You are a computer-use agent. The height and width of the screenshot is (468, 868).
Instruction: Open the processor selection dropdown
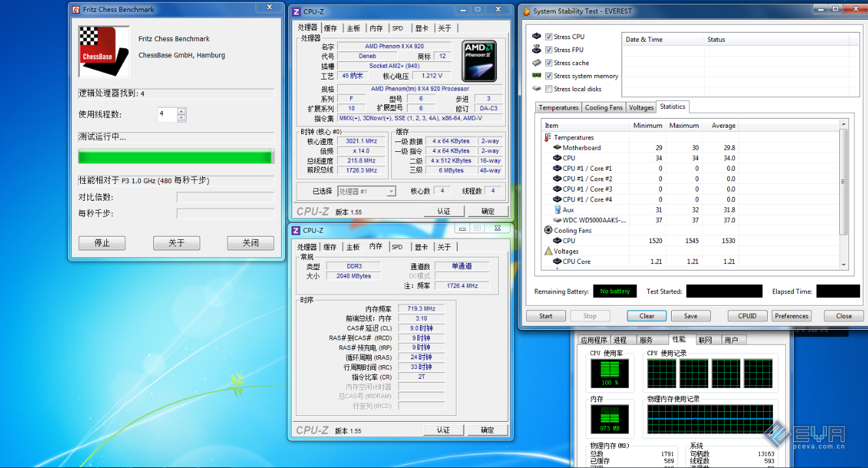391,192
